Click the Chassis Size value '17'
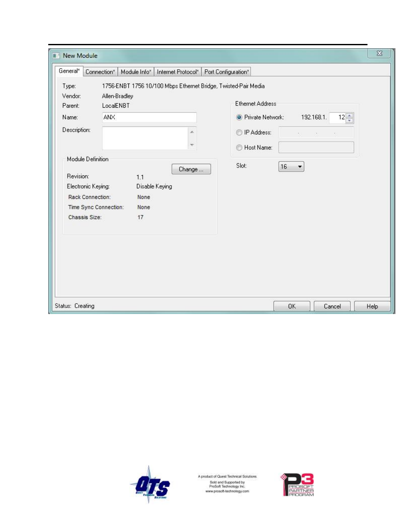411x532 pixels. 140,217
